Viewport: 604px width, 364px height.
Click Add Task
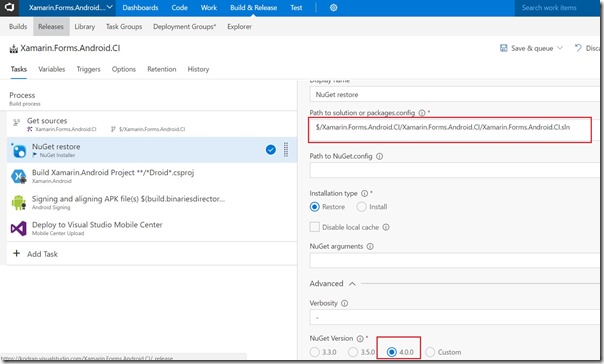[42, 254]
